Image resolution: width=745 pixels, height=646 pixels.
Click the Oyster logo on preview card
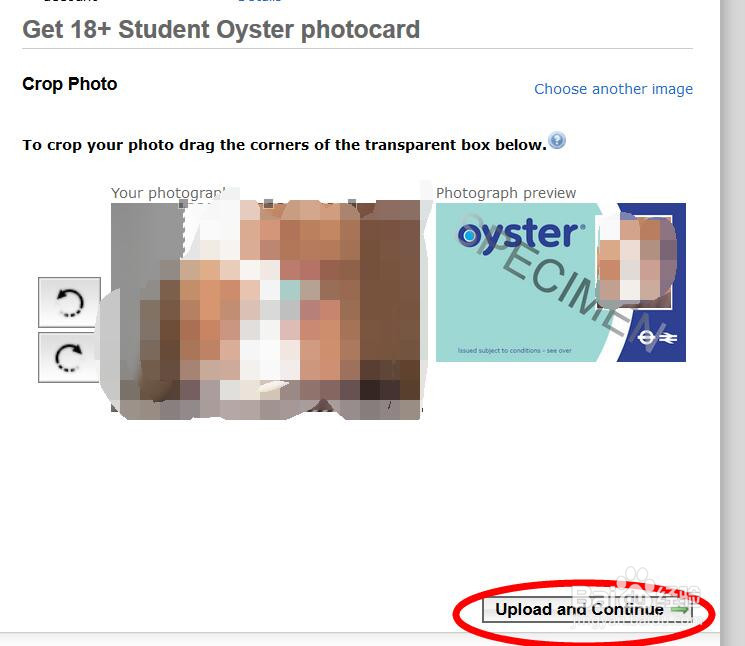(519, 234)
